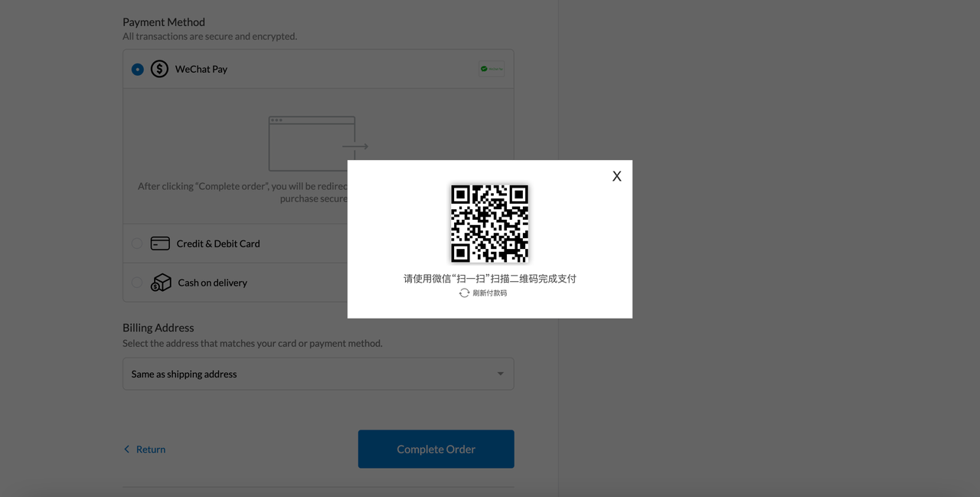The width and height of the screenshot is (980, 497).
Task: Select the Credit & Debit Card radio button
Action: pos(137,244)
